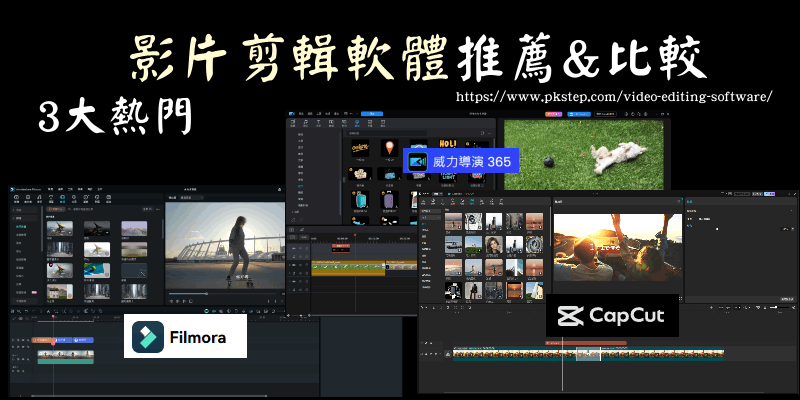The height and width of the screenshot is (400, 800).
Task: Click the duration slider knob in CapCut's right panel
Action: point(717,229)
